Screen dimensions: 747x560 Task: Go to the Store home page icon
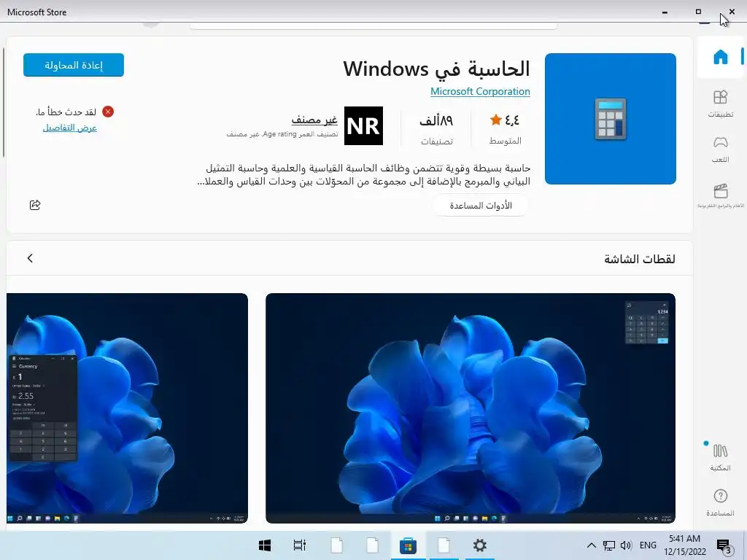720,57
